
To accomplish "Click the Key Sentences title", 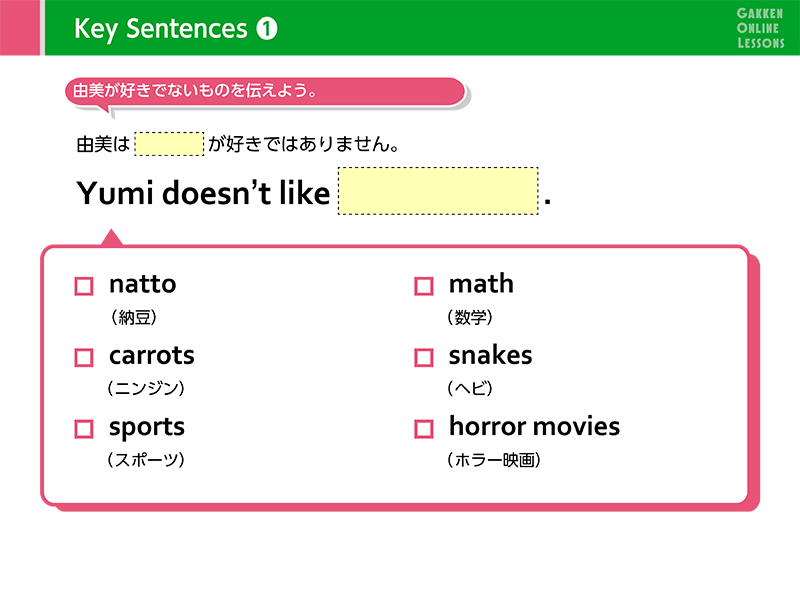I will pyautogui.click(x=160, y=30).
